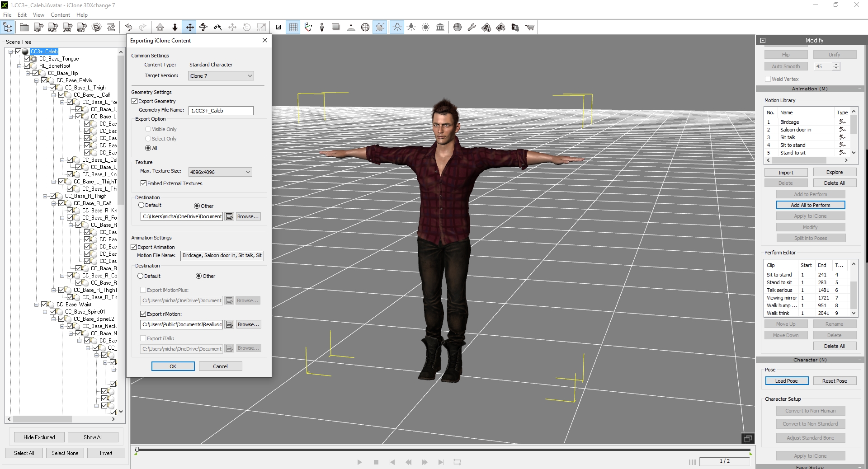Select the All export option radio
Image resolution: width=868 pixels, height=469 pixels.
pos(148,148)
